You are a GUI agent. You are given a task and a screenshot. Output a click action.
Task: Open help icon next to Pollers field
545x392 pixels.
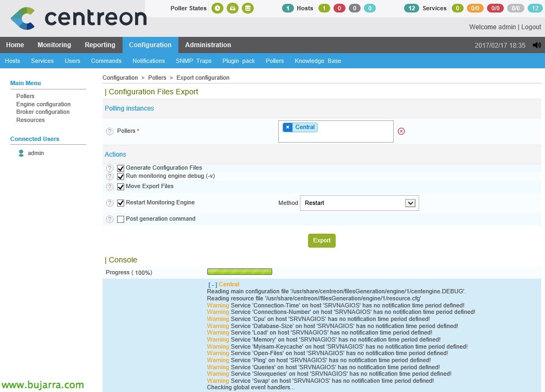[110, 132]
